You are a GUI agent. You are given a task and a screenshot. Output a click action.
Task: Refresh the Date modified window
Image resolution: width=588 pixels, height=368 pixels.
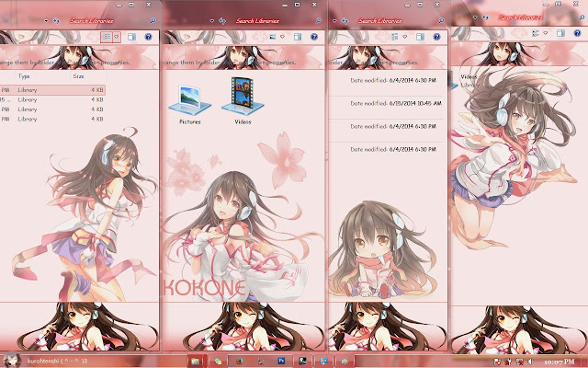[345, 21]
